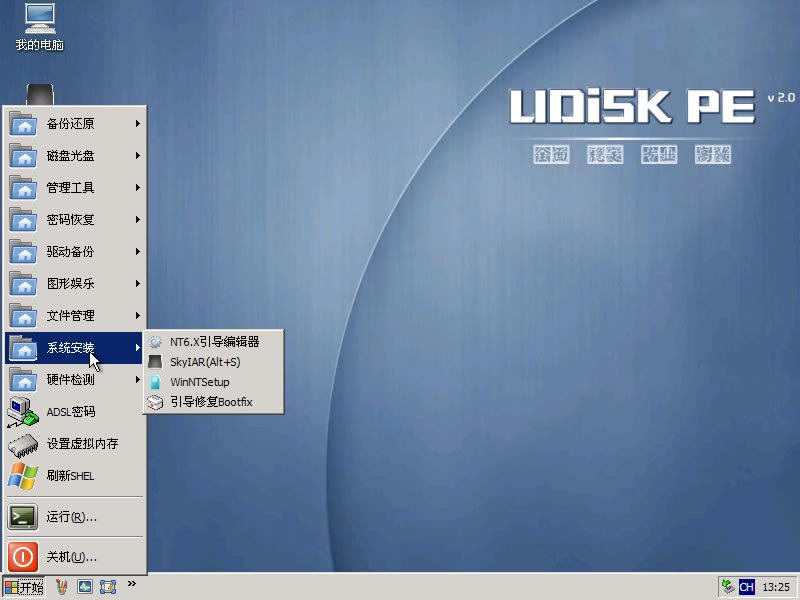
Task: Click the 13:25 taskbar clock
Action: 776,587
